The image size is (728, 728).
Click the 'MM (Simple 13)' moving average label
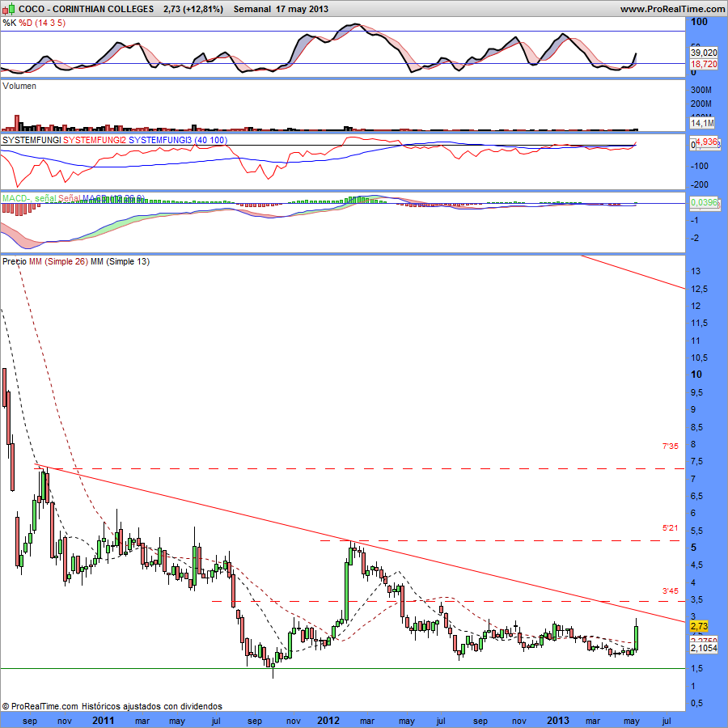pyautogui.click(x=121, y=261)
